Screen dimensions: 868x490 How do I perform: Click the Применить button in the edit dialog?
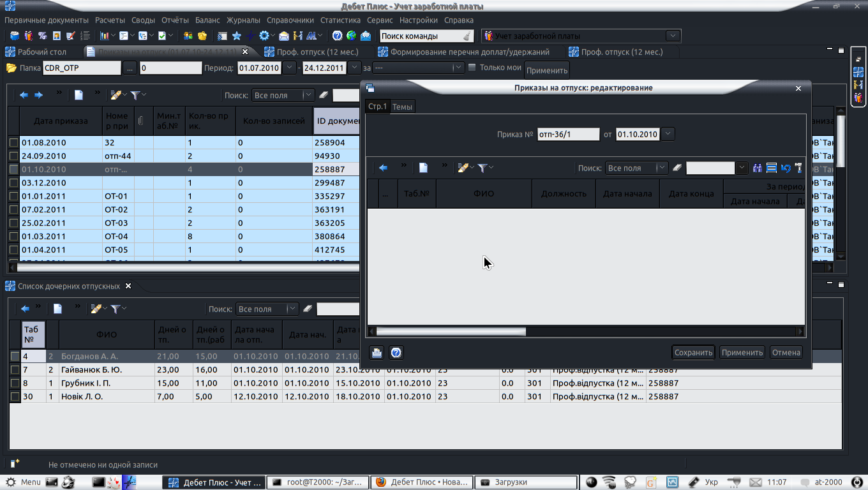click(742, 352)
